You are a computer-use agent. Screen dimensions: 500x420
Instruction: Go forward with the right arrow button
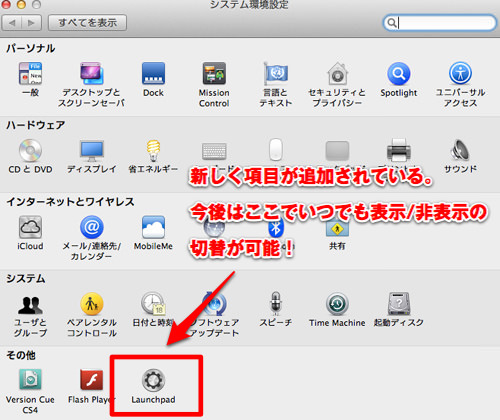tap(32, 23)
